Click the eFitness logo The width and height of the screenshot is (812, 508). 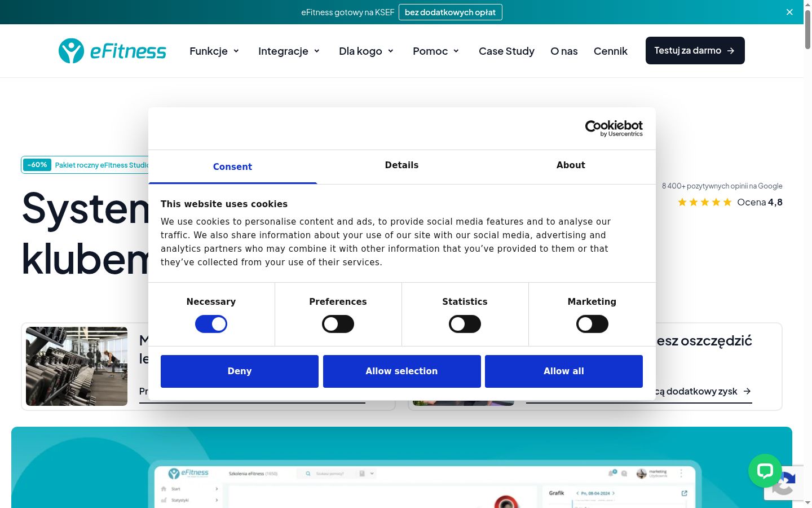pyautogui.click(x=112, y=51)
